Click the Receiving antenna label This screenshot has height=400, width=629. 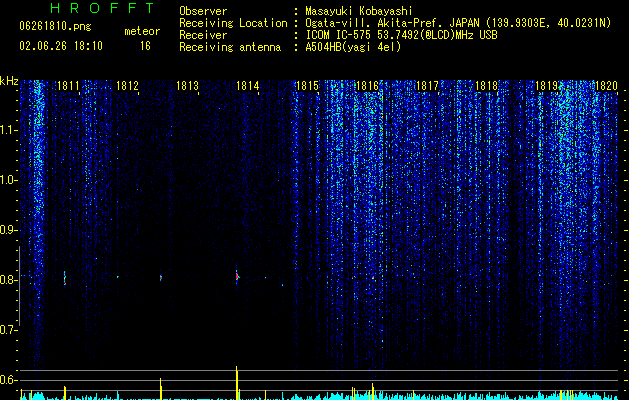click(x=230, y=47)
